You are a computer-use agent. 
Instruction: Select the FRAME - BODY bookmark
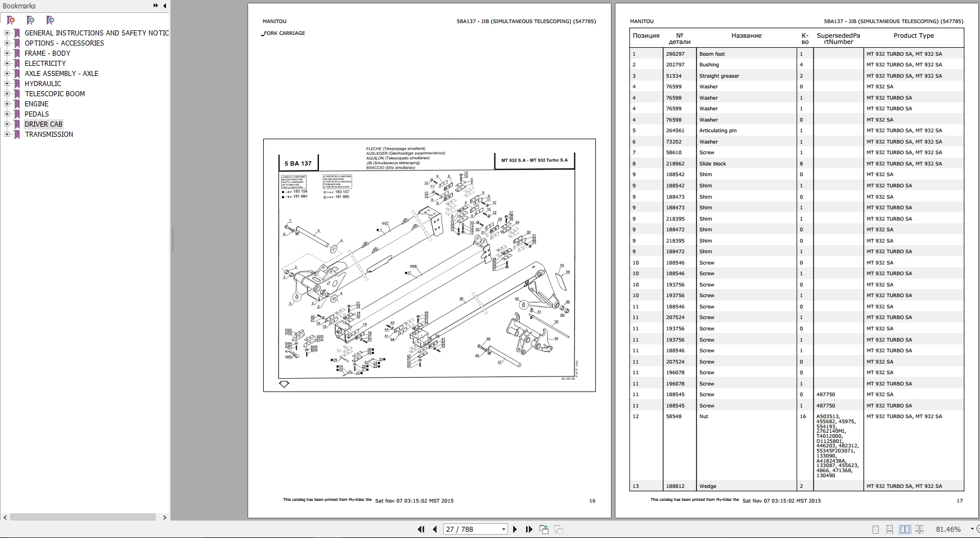(47, 53)
